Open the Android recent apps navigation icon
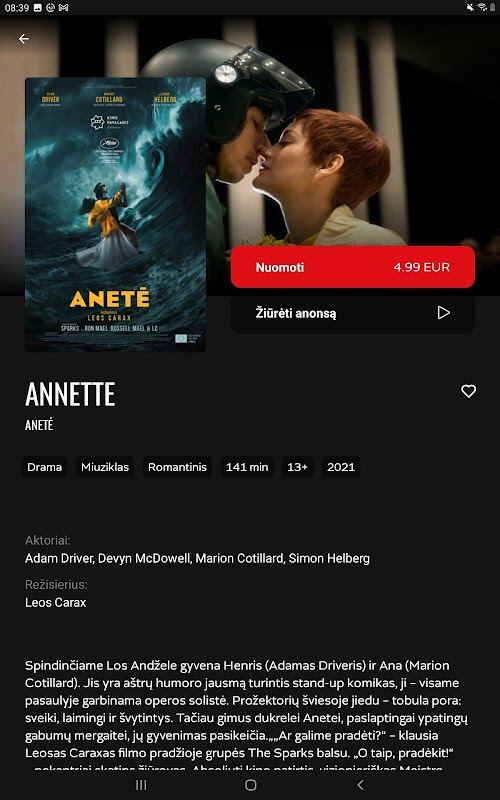Screen dimensions: 500x800 point(141,785)
